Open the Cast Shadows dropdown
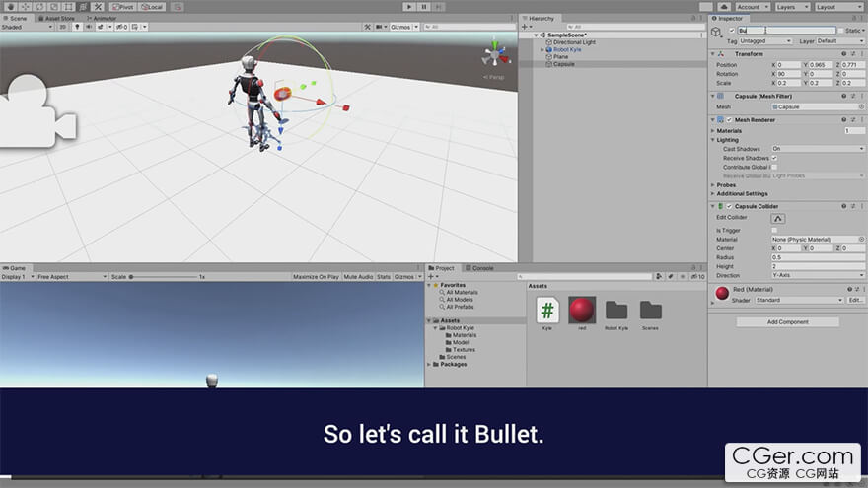This screenshot has width=868, height=488. coord(818,149)
